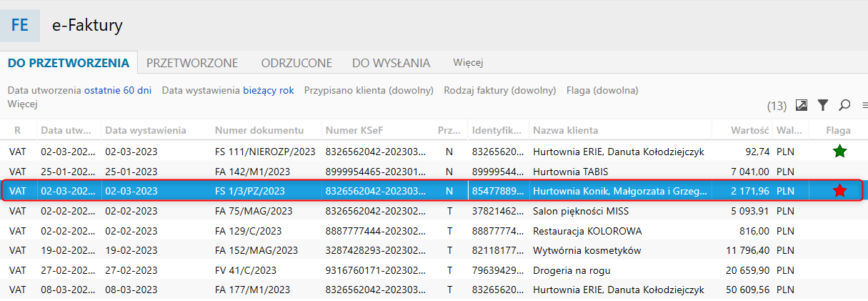
Task: Click issue date 19-02-2023
Action: (x=131, y=250)
